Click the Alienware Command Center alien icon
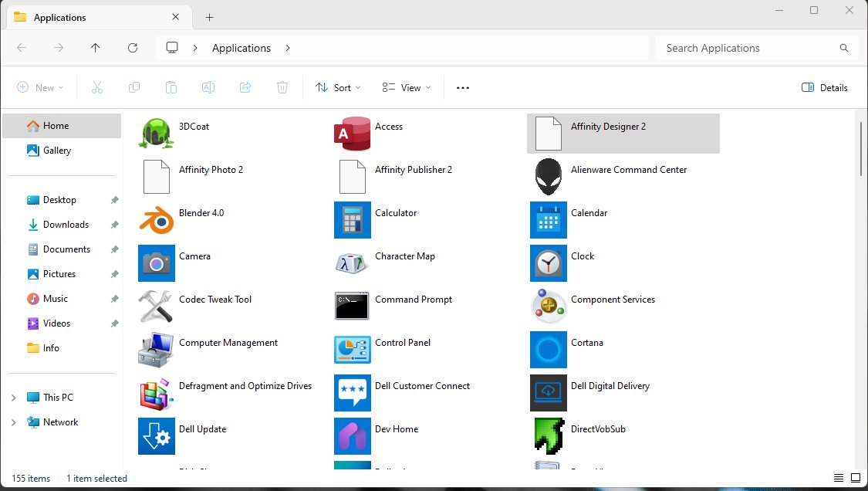Screen dimensions: 868x491 pyautogui.click(x=548, y=176)
